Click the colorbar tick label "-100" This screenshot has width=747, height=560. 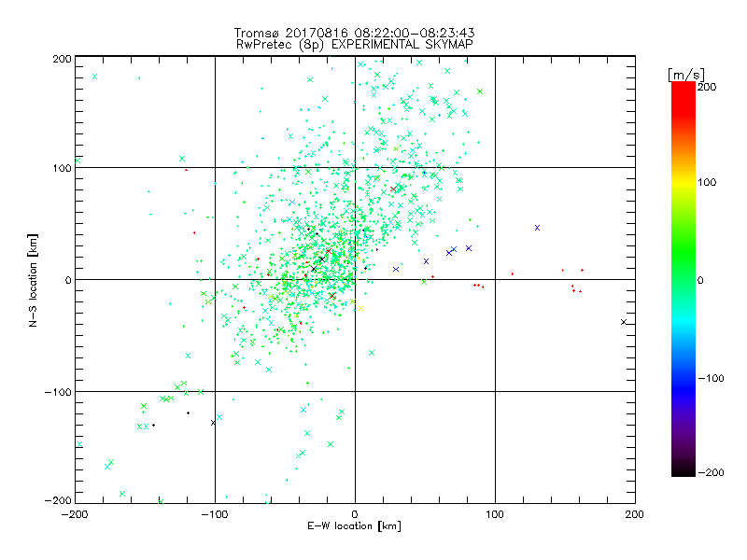tap(711, 378)
